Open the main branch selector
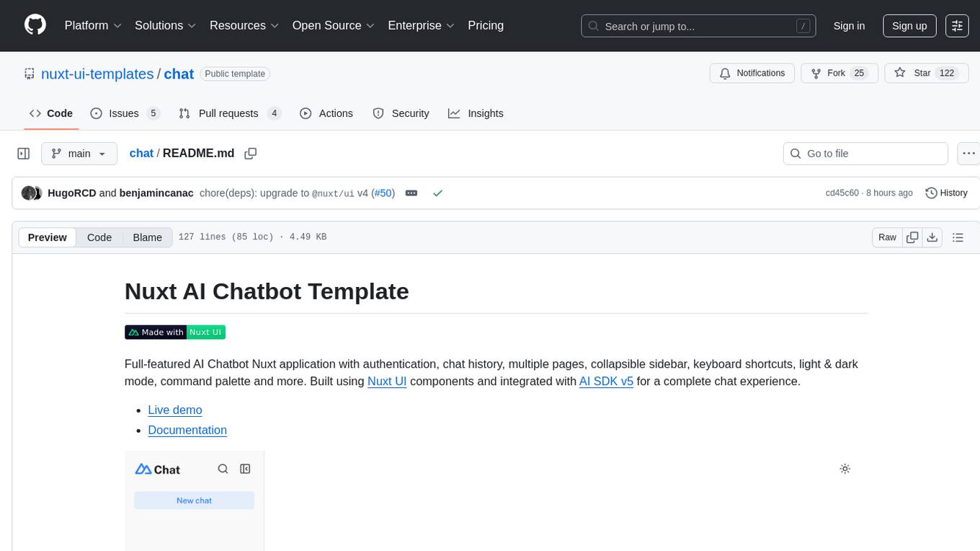The height and width of the screenshot is (551, 980). coord(79,154)
